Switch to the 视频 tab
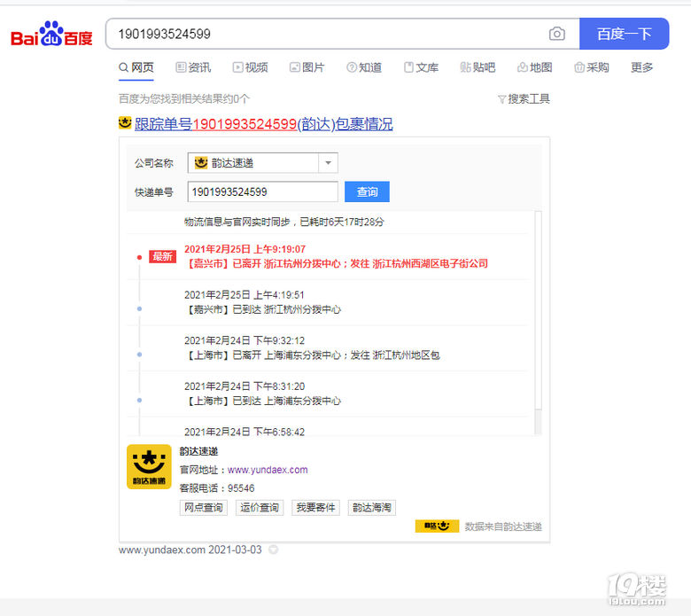The height and width of the screenshot is (616, 691). (251, 67)
